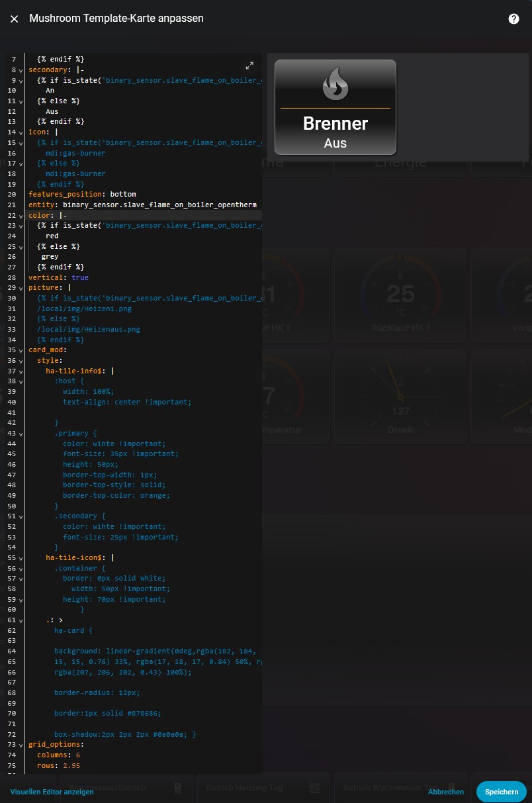The width and height of the screenshot is (532, 803).
Task: Collapse the card_mod section at line 35
Action: (21, 351)
